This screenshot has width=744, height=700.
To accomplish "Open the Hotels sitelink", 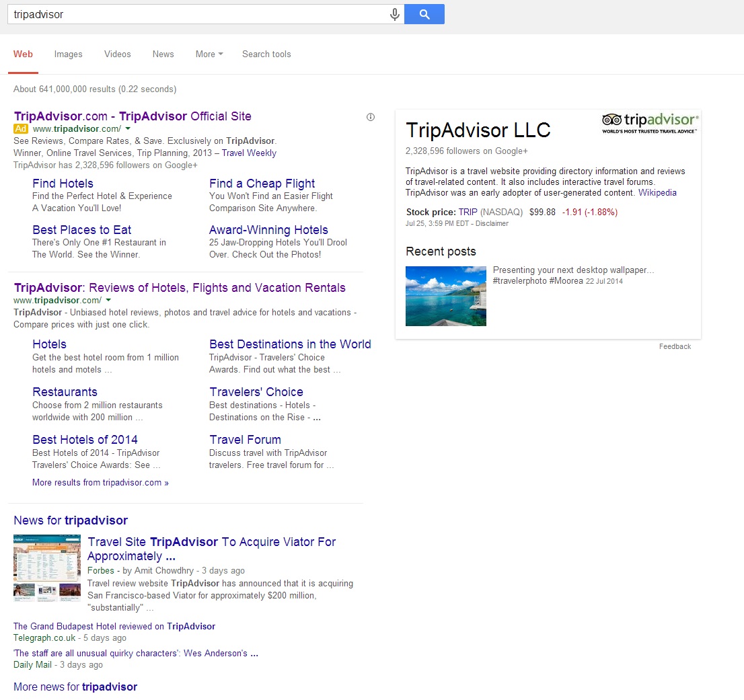I will click(x=49, y=344).
